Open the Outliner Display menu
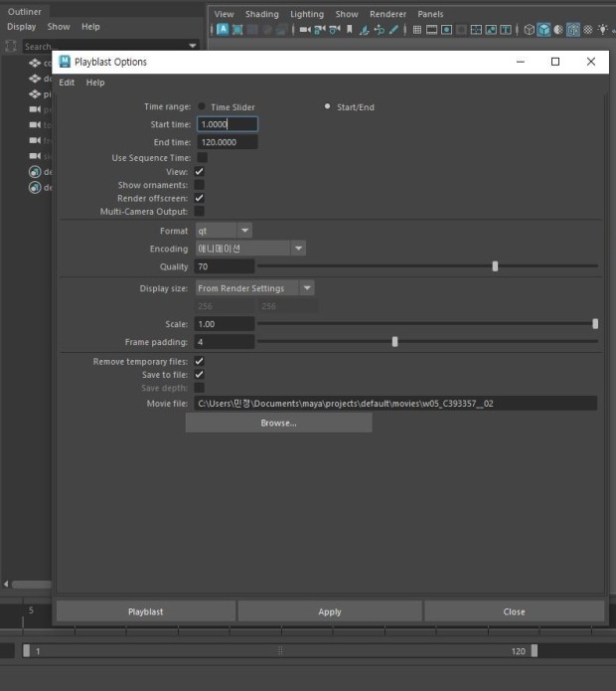 [x=21, y=27]
